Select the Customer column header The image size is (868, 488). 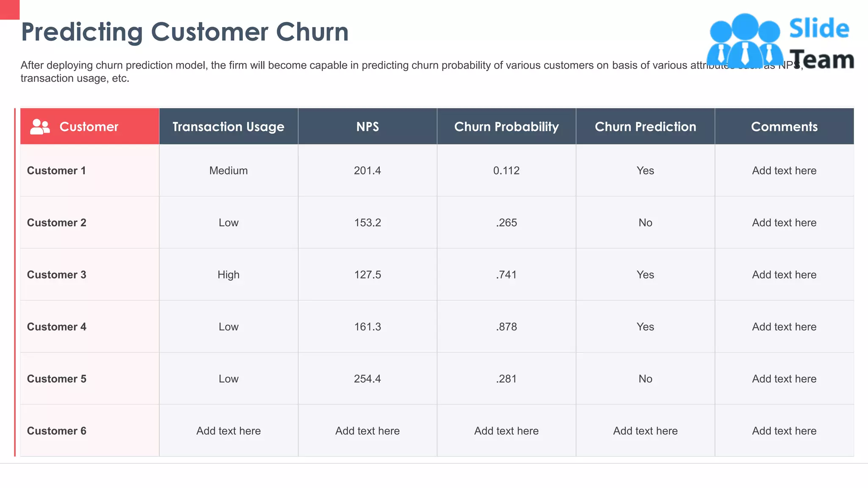coord(90,126)
